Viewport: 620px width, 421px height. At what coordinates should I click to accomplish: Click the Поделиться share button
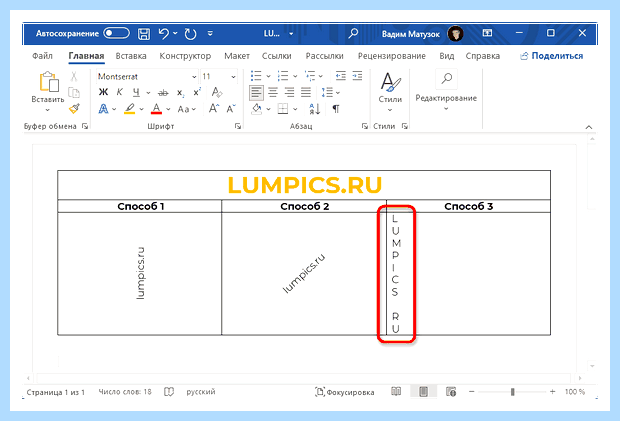click(552, 56)
